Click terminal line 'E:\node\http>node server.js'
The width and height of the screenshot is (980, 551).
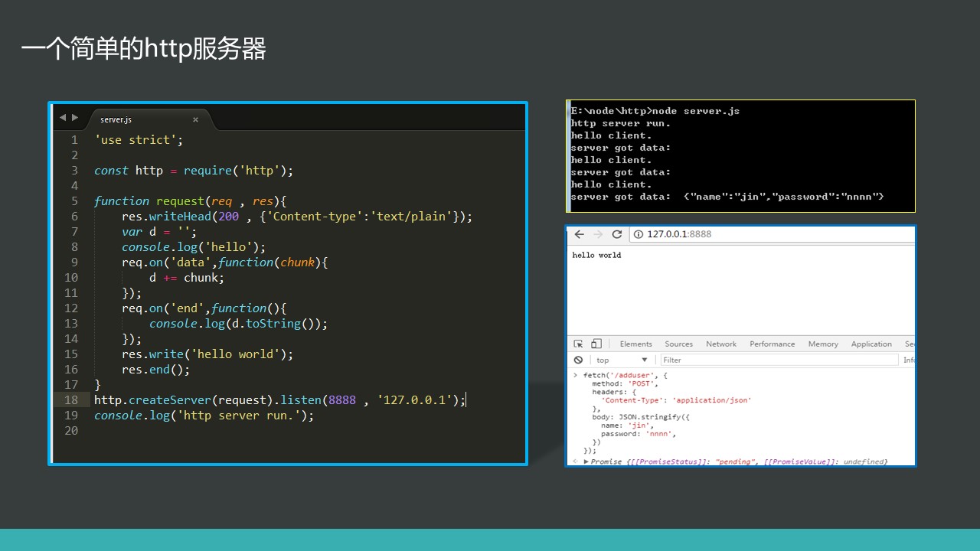[655, 111]
